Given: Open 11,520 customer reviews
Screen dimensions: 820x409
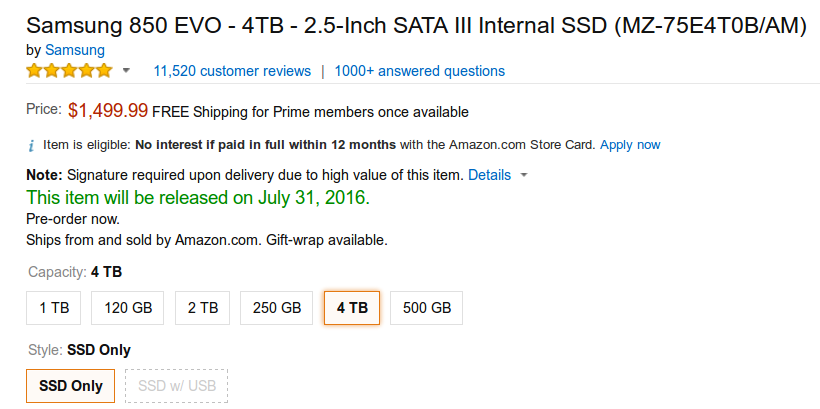Looking at the screenshot, I should [x=232, y=71].
